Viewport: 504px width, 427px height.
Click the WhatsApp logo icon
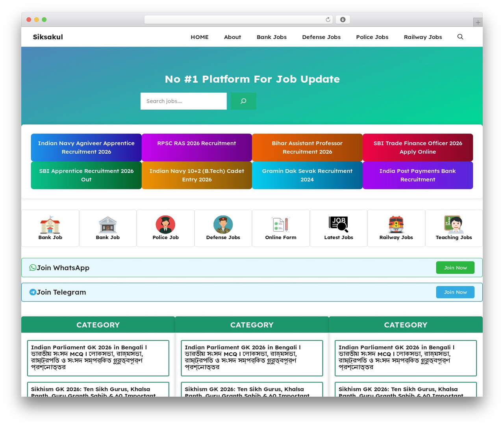[33, 267]
